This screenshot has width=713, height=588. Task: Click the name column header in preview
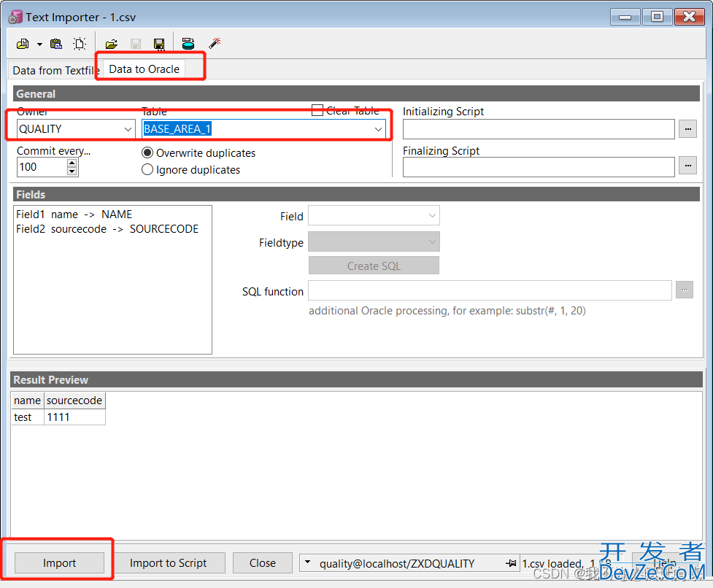click(x=27, y=401)
